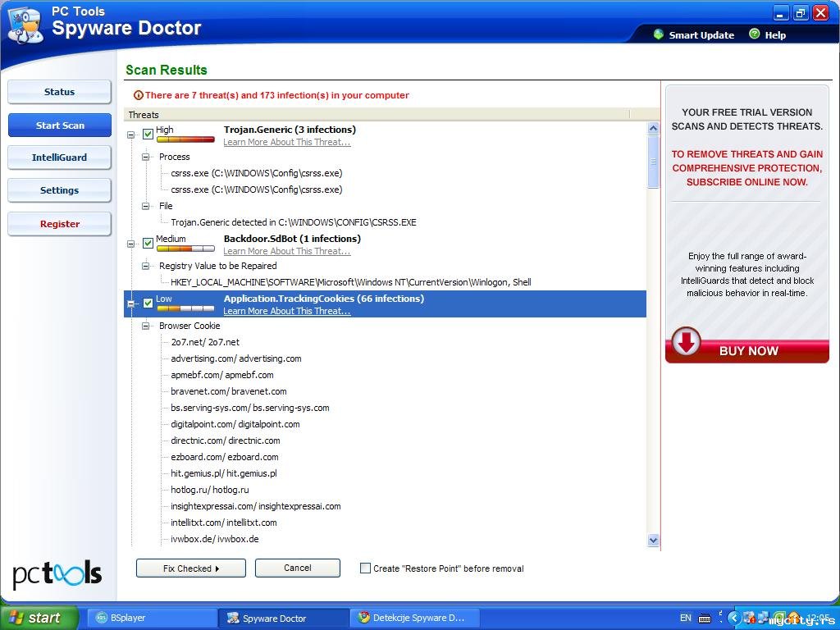Open the IntelliGuard section
The height and width of the screenshot is (630, 840).
[x=59, y=157]
